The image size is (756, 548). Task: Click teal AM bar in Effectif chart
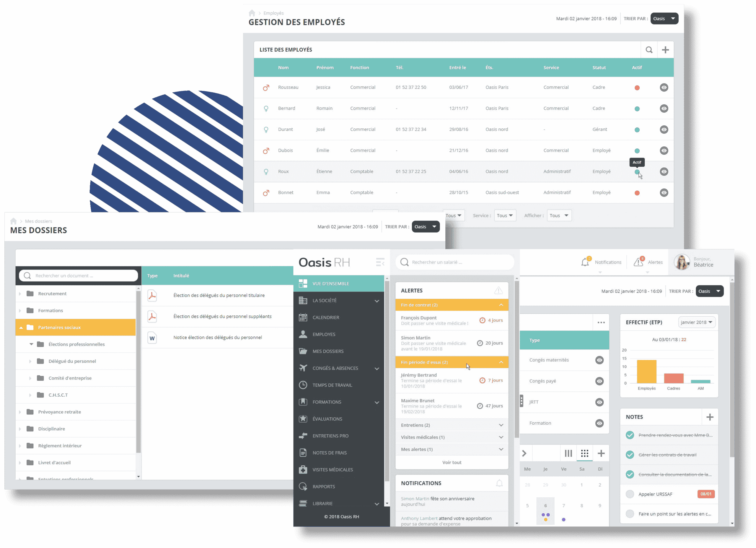[700, 382]
